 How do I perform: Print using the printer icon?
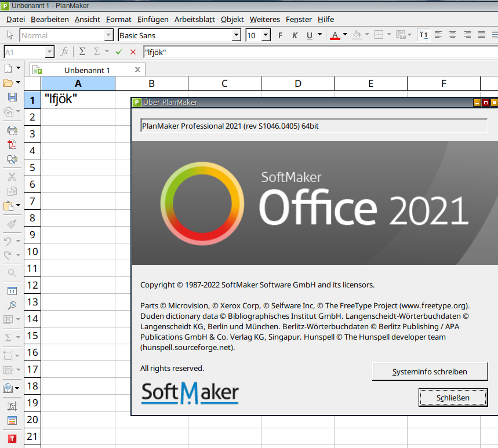(x=12, y=130)
